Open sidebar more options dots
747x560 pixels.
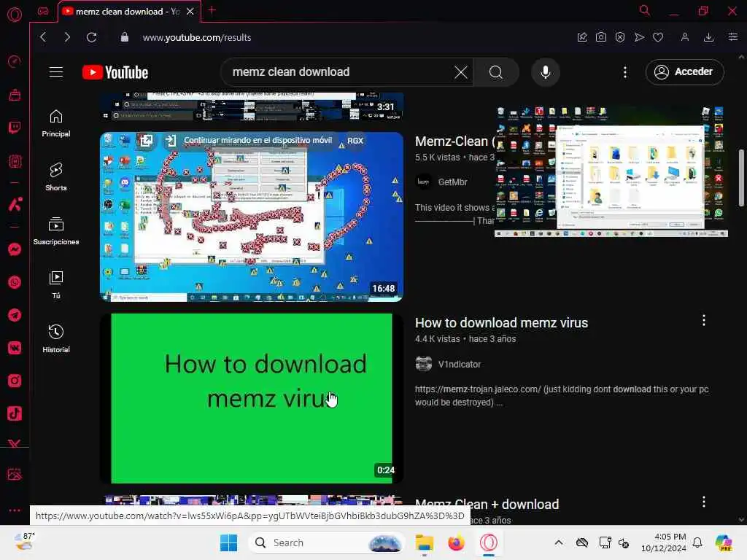point(15,510)
